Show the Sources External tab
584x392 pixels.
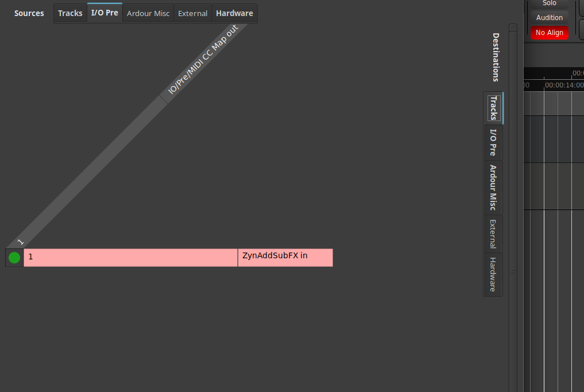pos(192,13)
